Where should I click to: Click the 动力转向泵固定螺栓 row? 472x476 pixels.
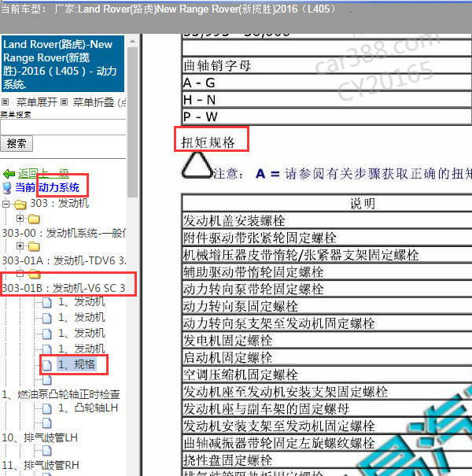[x=326, y=306]
